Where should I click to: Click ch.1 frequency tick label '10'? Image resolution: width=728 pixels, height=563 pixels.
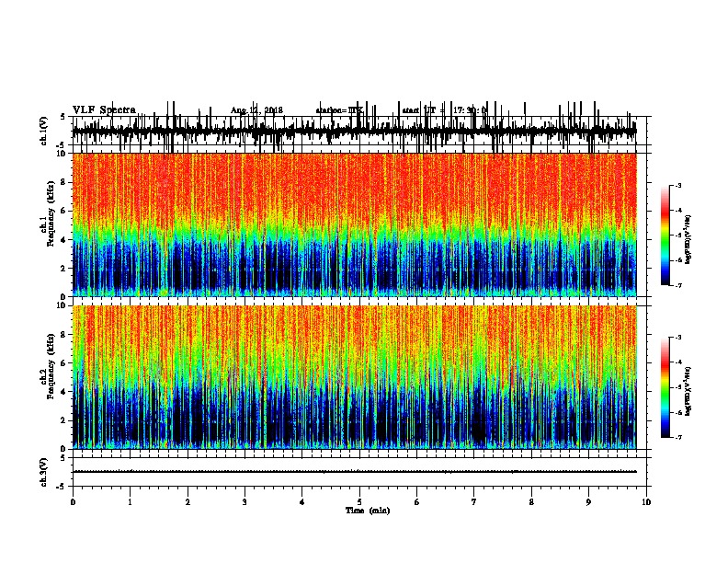coord(63,154)
